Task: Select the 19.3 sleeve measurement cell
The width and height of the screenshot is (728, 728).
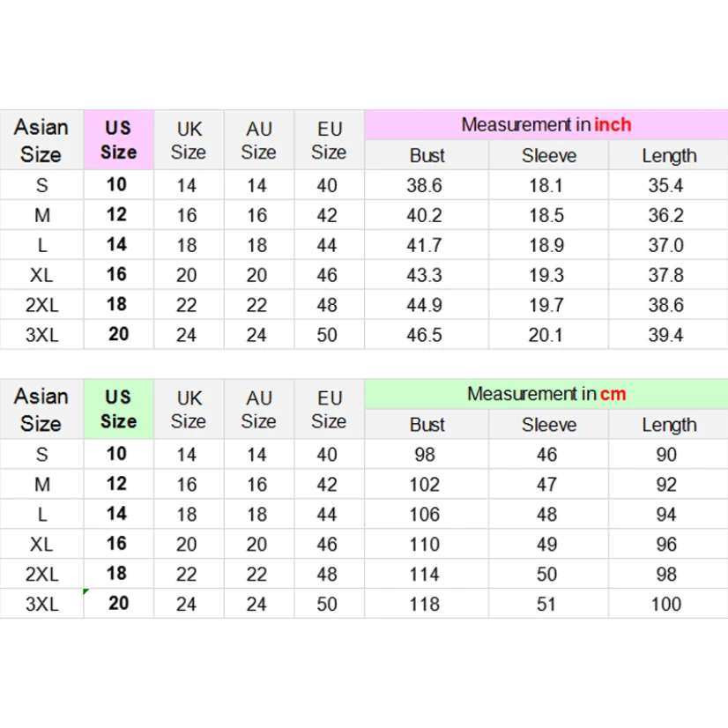Action: [547, 276]
